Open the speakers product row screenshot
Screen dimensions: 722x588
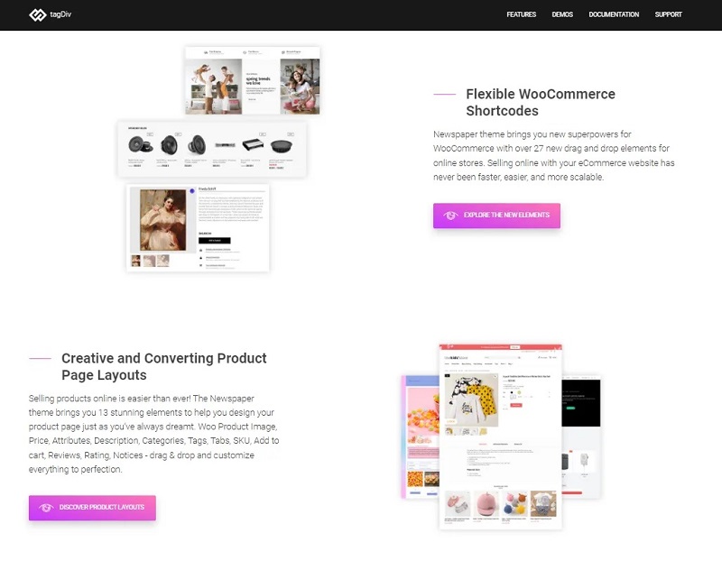click(212, 149)
